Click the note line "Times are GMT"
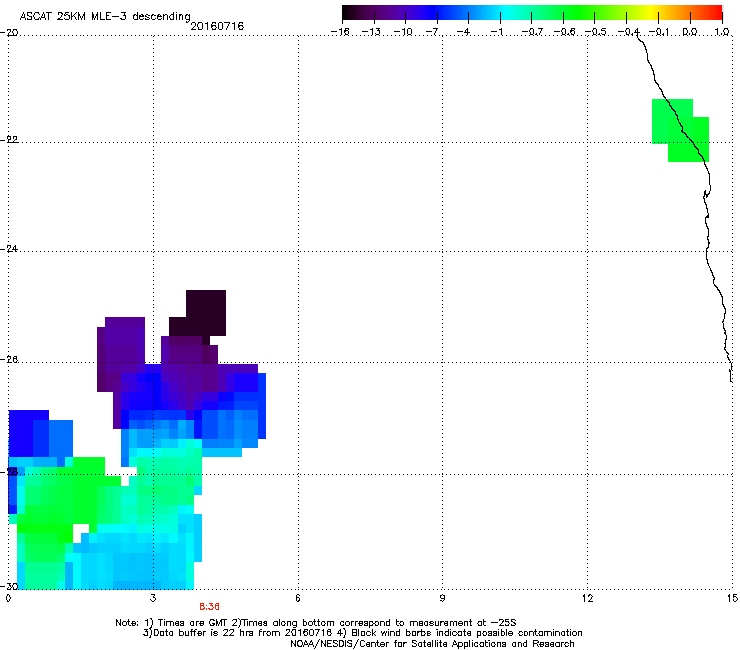Screen dimensions: 740x650 [316, 623]
